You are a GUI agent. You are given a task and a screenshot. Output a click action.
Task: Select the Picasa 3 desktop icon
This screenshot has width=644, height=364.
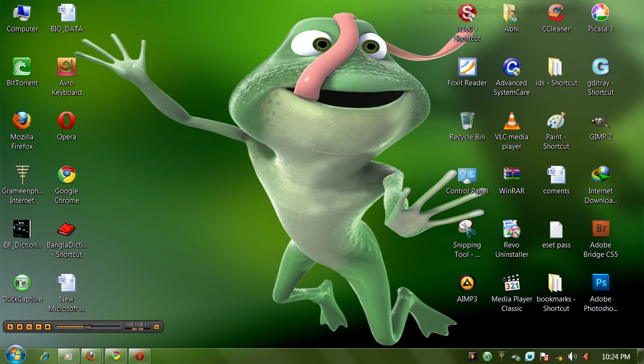coord(600,19)
